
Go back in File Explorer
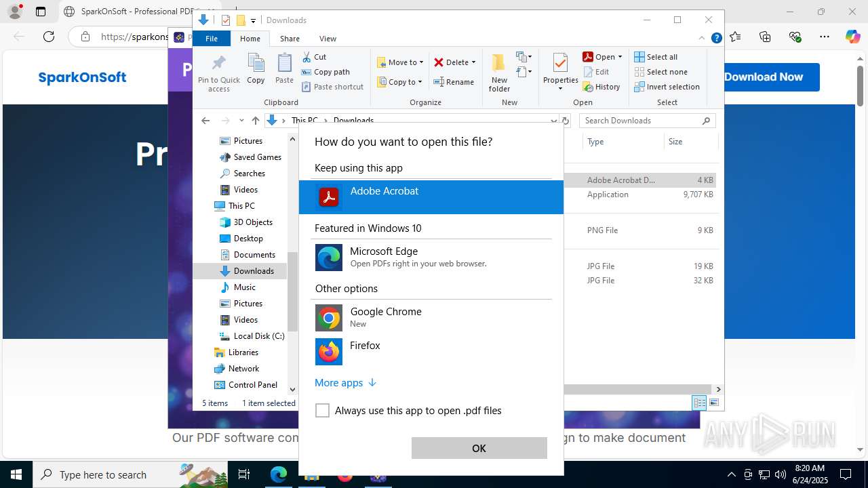[205, 121]
